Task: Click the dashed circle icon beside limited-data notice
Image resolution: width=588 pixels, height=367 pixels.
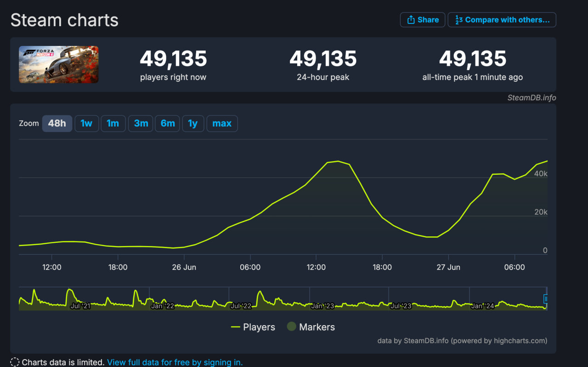Action: tap(15, 362)
